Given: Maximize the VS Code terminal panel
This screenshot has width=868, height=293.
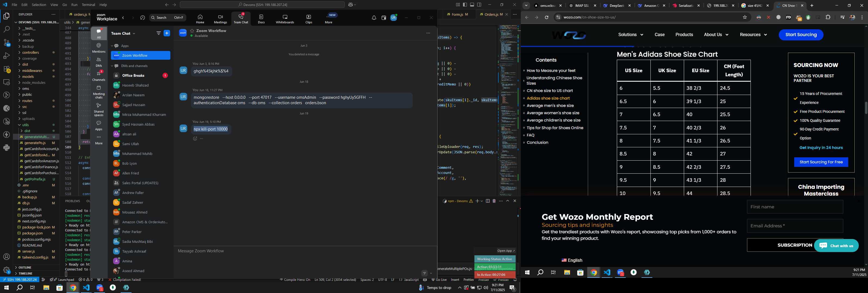Looking at the screenshot, I should pos(508,201).
